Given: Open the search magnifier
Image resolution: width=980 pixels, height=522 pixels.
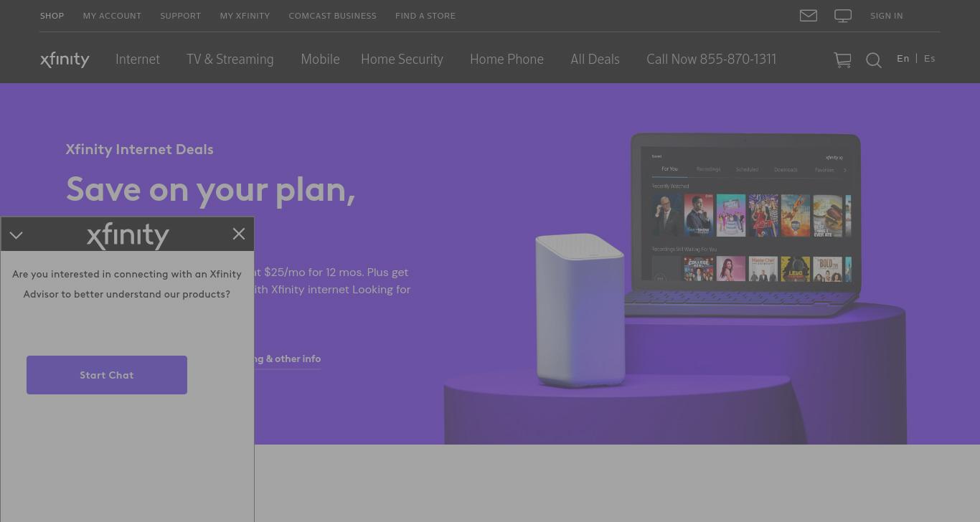Looking at the screenshot, I should coord(873,60).
